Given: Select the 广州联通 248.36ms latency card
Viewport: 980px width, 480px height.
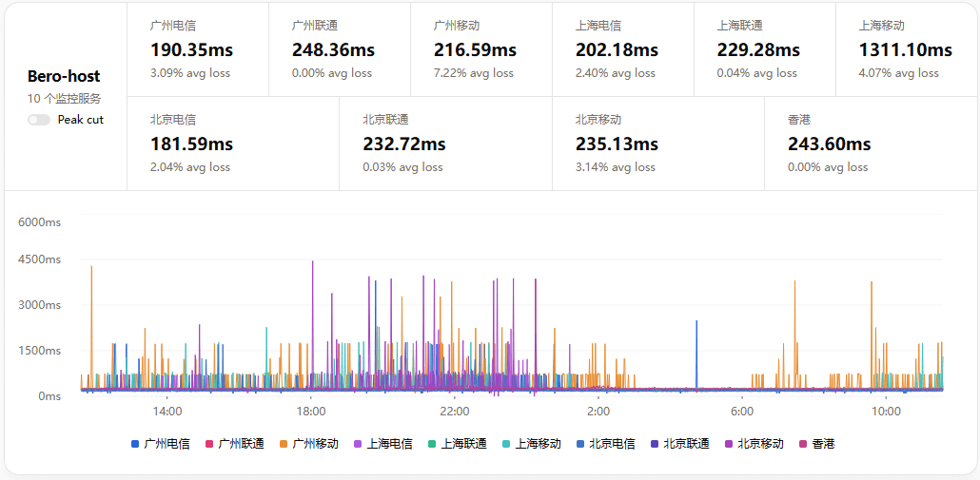Looking at the screenshot, I should pyautogui.click(x=340, y=49).
